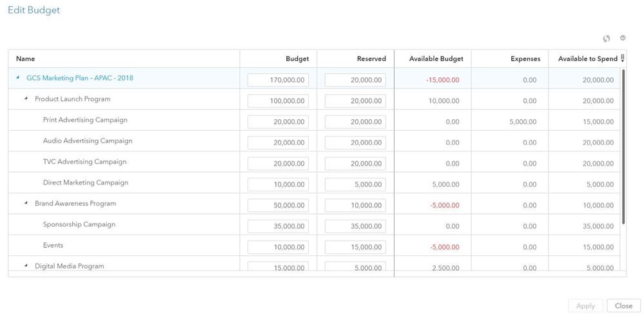Screen dimensions: 644x319
Task: Edit Reserved field for Sponsorship Campaign
Action: click(355, 226)
